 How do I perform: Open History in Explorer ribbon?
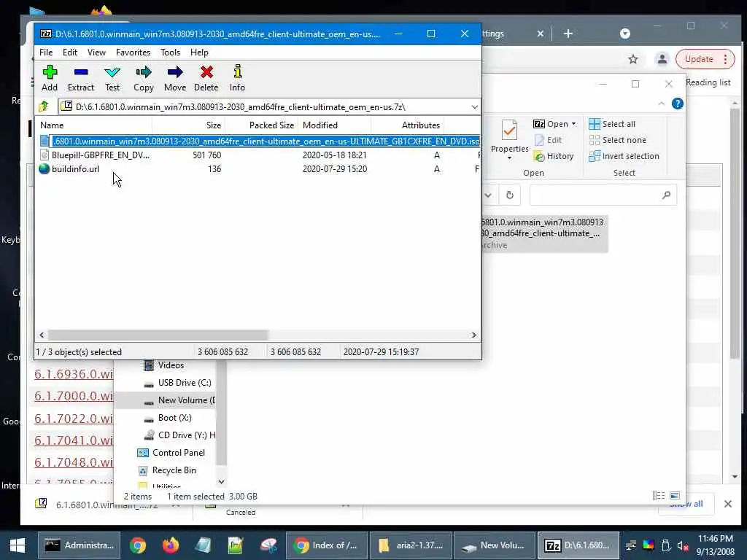554,156
